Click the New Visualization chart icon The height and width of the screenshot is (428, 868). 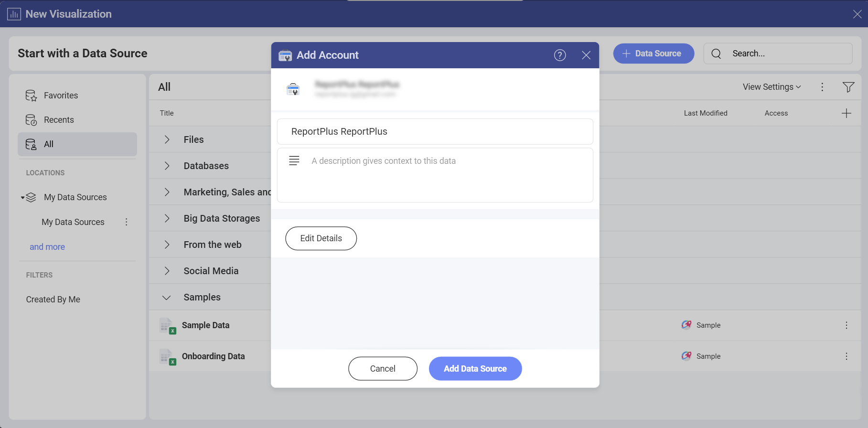(14, 14)
